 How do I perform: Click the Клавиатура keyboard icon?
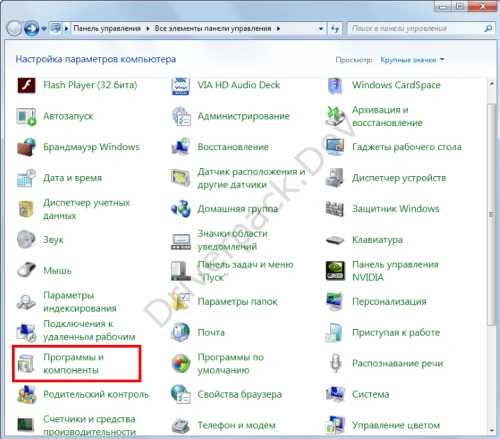click(335, 240)
